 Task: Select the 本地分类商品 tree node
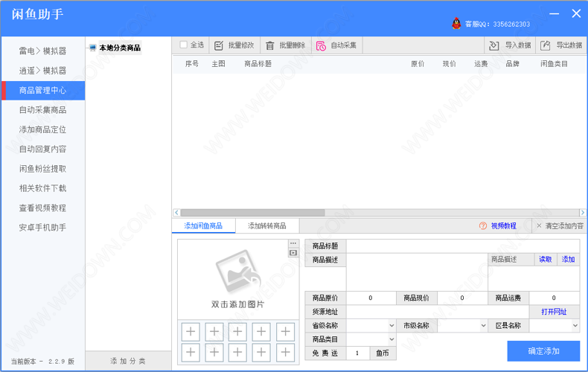[120, 48]
